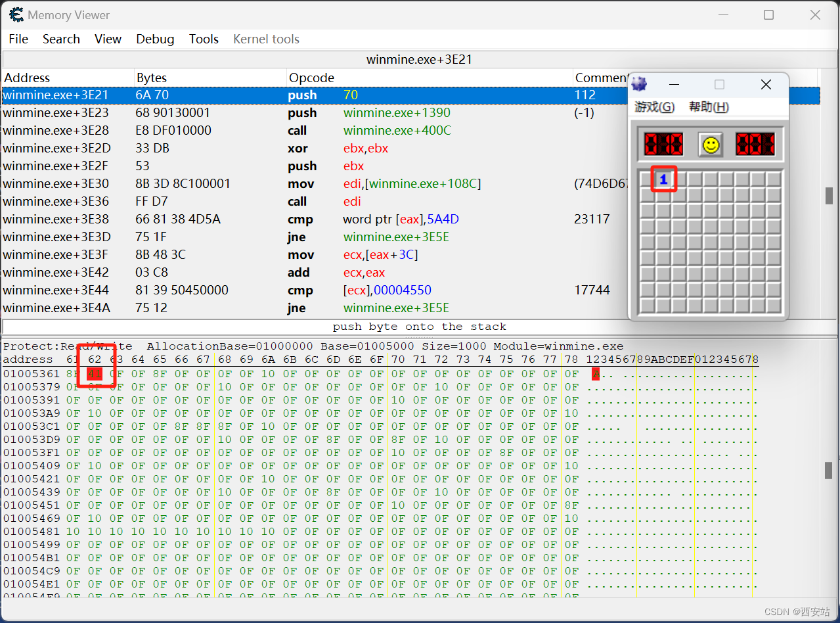Screen dimensions: 840x623
Task: Click the winmine.exe+3E21 address header bar
Action: (419, 60)
